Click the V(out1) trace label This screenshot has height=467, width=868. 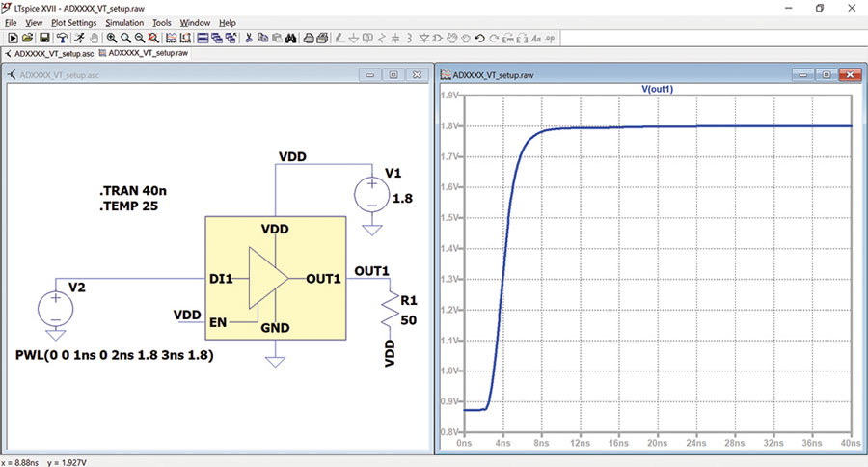(657, 89)
